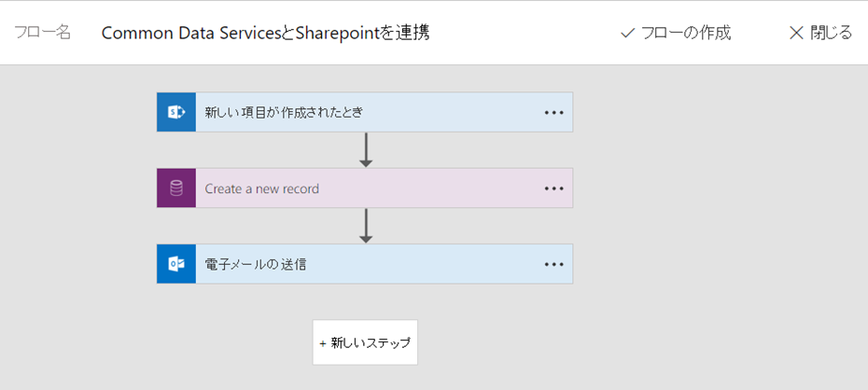Click フローの作成 to create the flow
The width and height of the screenshot is (868, 390).
tap(676, 34)
